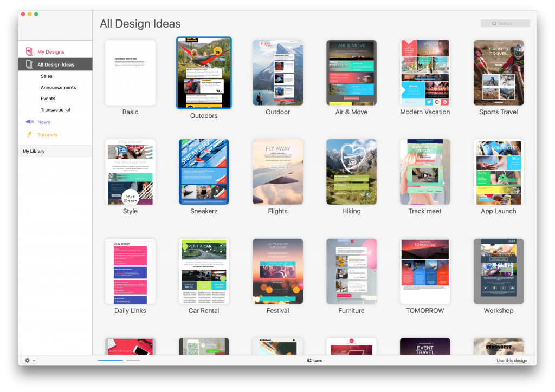Viewport: 555px width, 392px height.
Task: Select the Events category
Action: (48, 99)
